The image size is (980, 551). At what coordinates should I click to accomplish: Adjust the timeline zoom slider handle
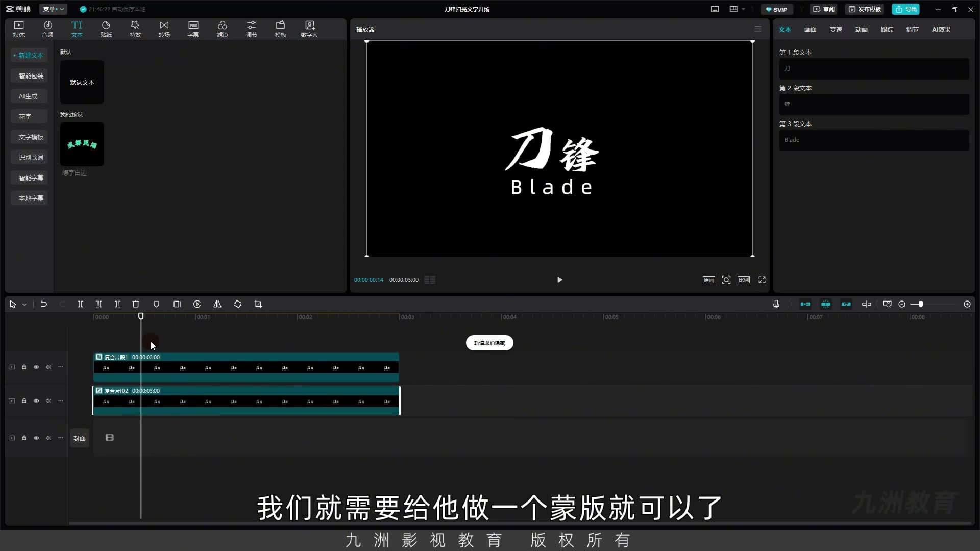point(920,304)
